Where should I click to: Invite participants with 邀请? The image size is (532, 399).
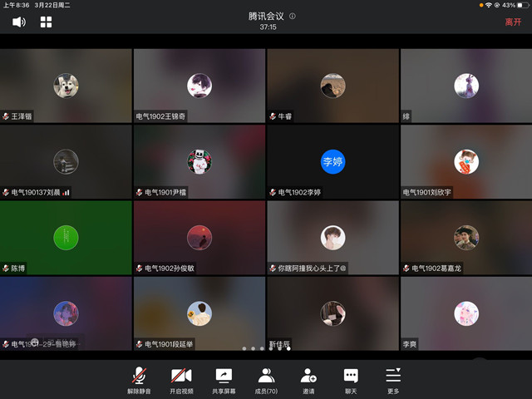tap(308, 381)
